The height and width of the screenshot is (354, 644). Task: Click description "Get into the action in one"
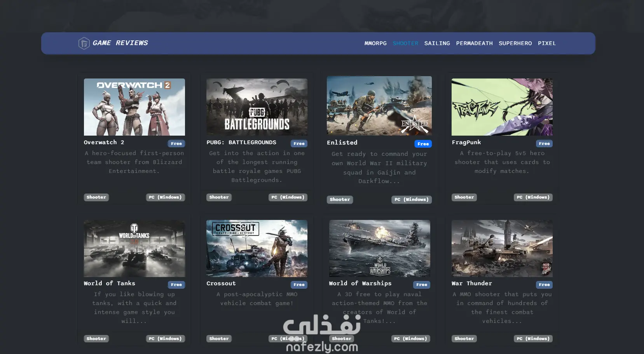coord(257,166)
